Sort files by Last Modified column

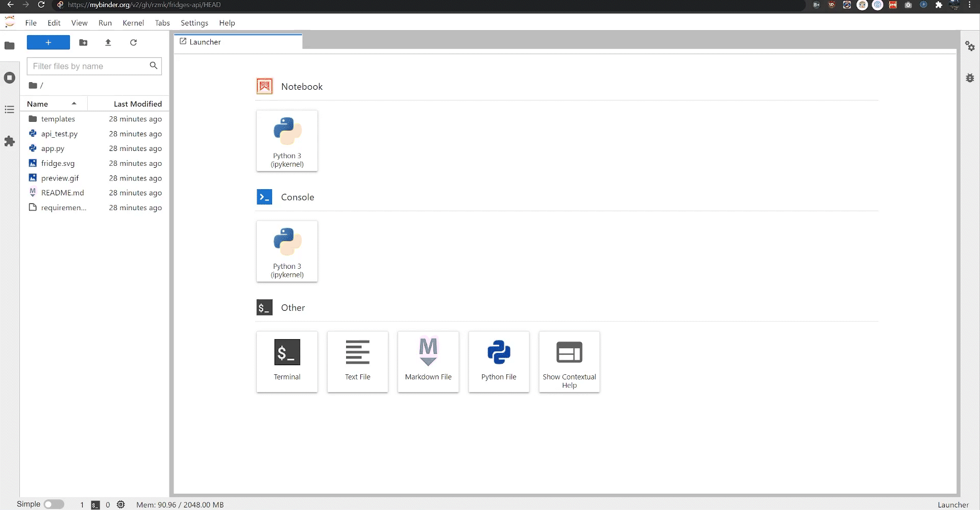[x=137, y=104]
